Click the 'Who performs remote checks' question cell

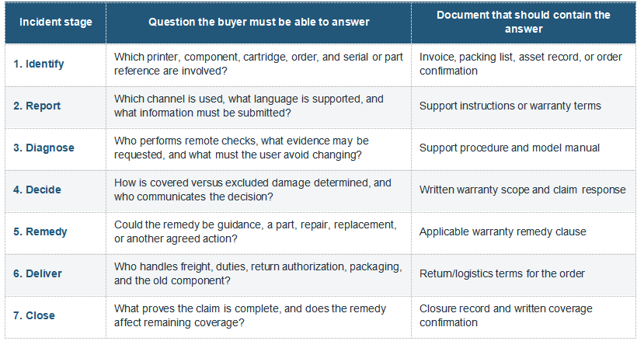click(x=259, y=148)
